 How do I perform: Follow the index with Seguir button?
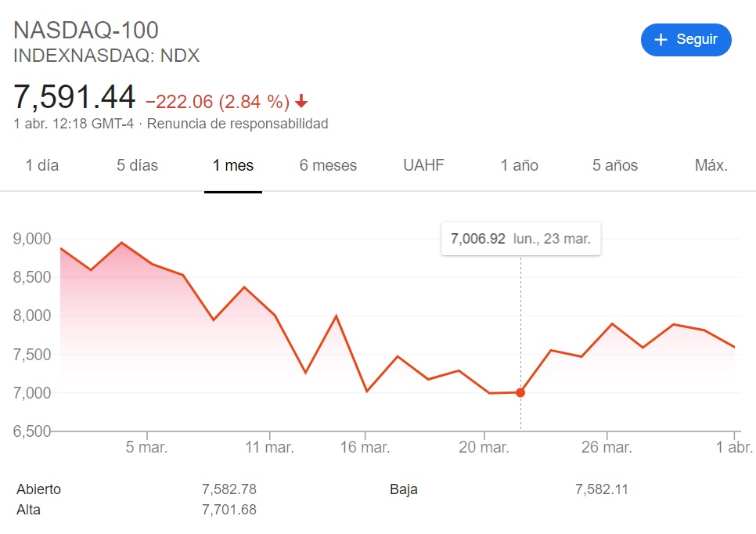tap(686, 40)
